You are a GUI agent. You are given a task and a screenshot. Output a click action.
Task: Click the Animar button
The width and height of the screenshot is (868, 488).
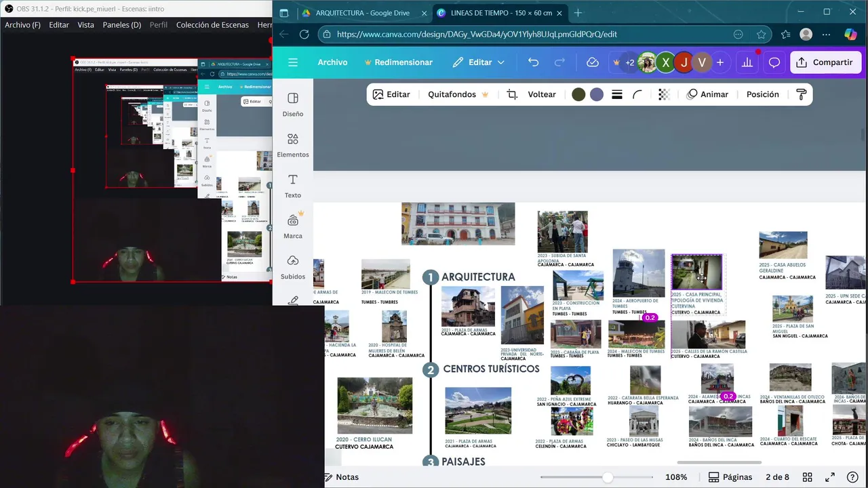click(x=707, y=95)
